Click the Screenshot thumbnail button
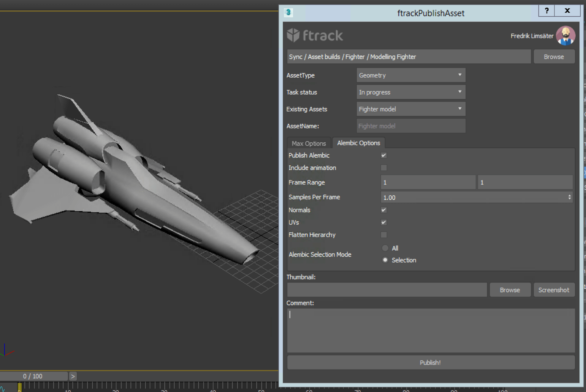 (554, 290)
